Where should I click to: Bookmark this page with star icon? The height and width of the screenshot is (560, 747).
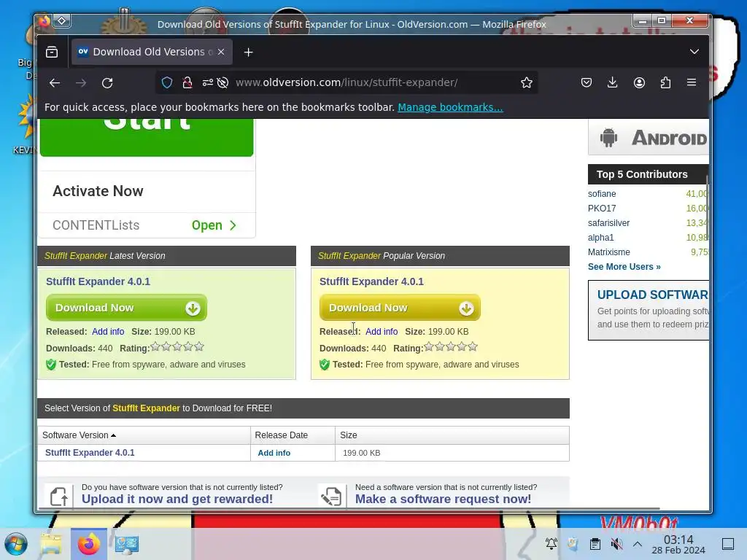pyautogui.click(x=527, y=83)
